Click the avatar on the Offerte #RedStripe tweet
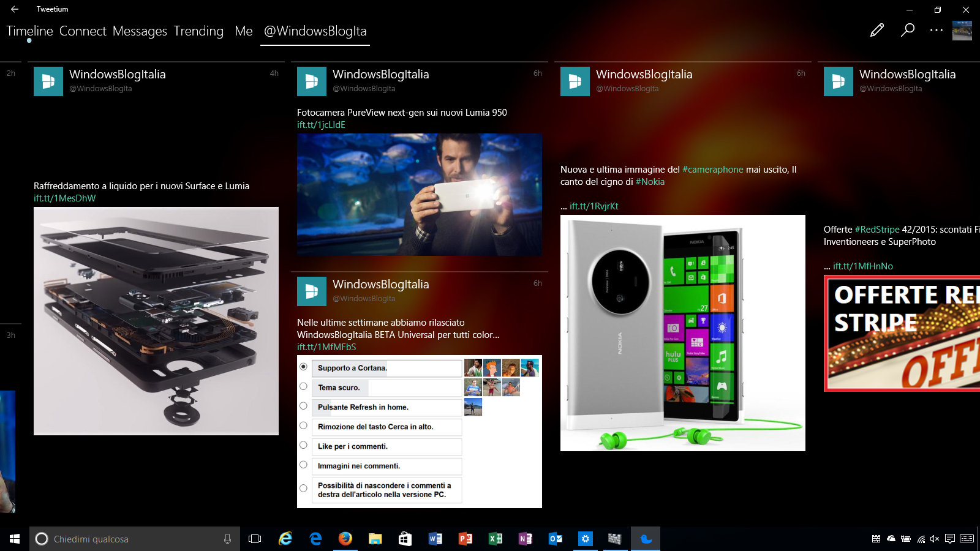Screen dimensions: 980x551 839,81
